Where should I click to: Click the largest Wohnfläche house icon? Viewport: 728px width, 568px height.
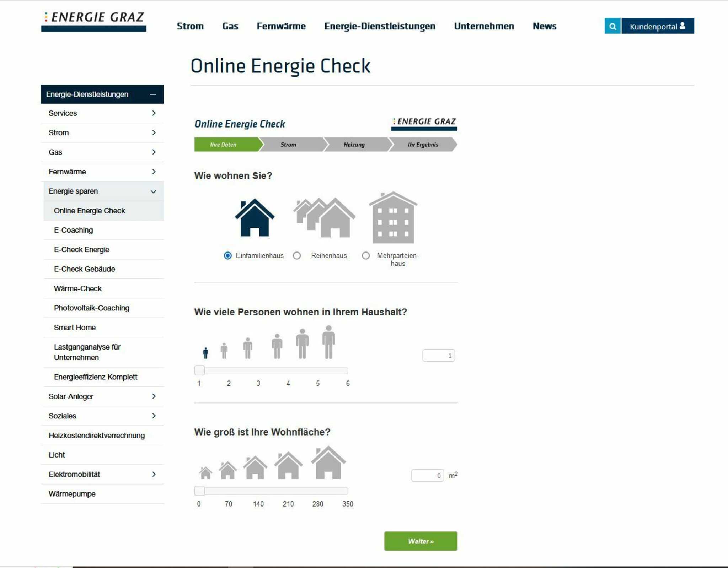pos(328,462)
